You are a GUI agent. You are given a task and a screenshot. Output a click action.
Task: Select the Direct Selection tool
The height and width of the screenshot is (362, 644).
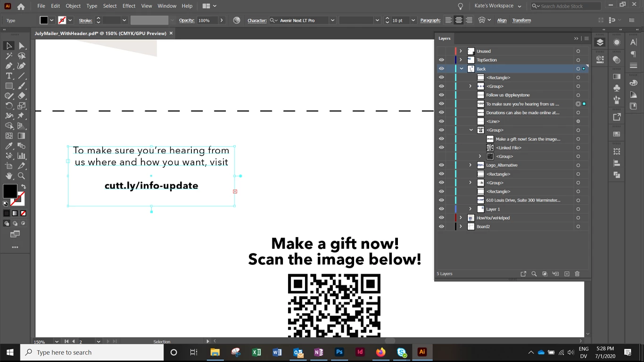[22, 46]
